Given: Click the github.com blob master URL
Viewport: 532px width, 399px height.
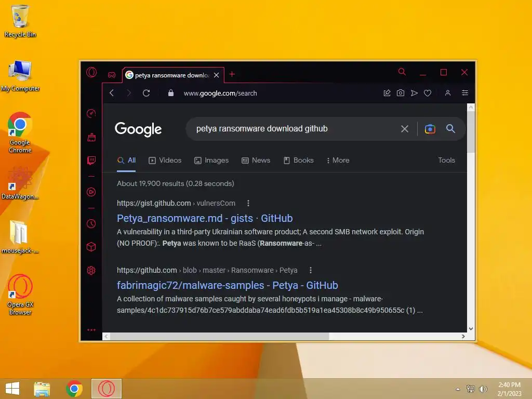Looking at the screenshot, I should (207, 270).
